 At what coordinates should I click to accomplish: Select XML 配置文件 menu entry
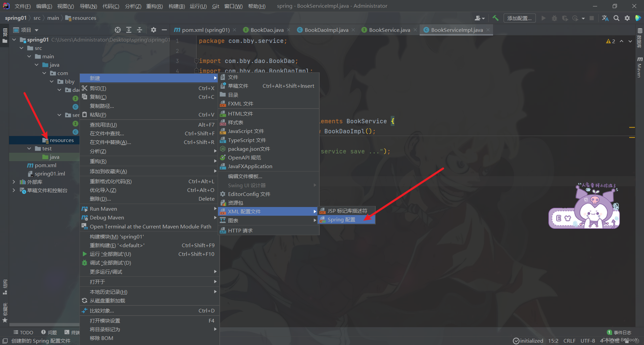click(x=268, y=211)
